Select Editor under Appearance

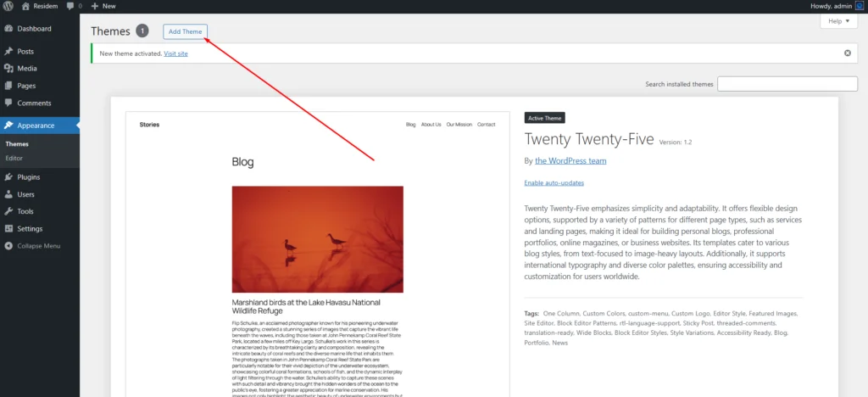(x=14, y=159)
